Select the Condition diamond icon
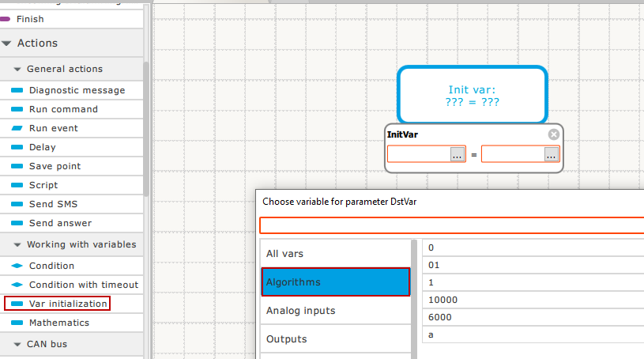The height and width of the screenshot is (359, 644). pyautogui.click(x=17, y=266)
